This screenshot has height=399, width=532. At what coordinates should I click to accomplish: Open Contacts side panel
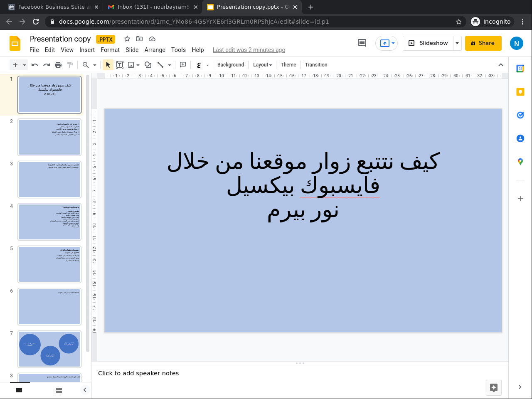(520, 138)
